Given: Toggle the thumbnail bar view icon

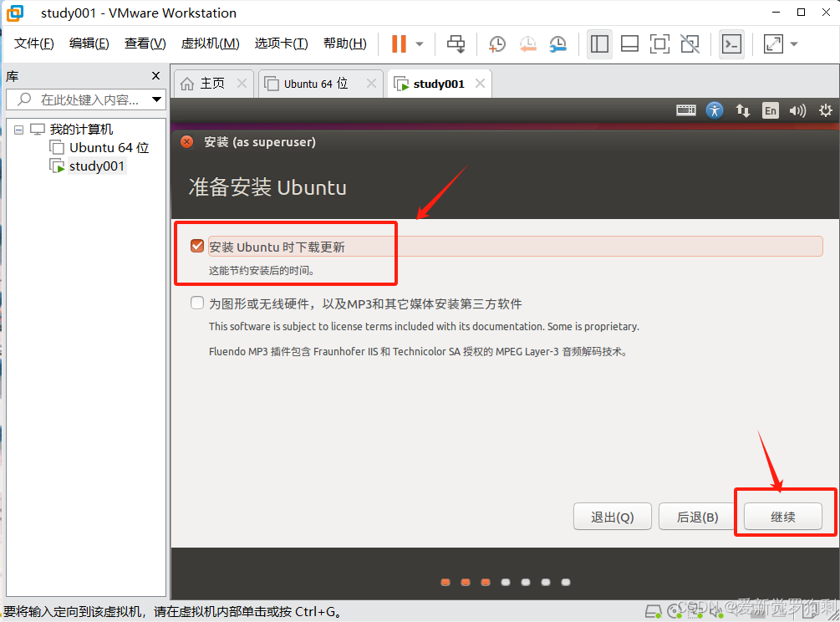Looking at the screenshot, I should click(629, 44).
